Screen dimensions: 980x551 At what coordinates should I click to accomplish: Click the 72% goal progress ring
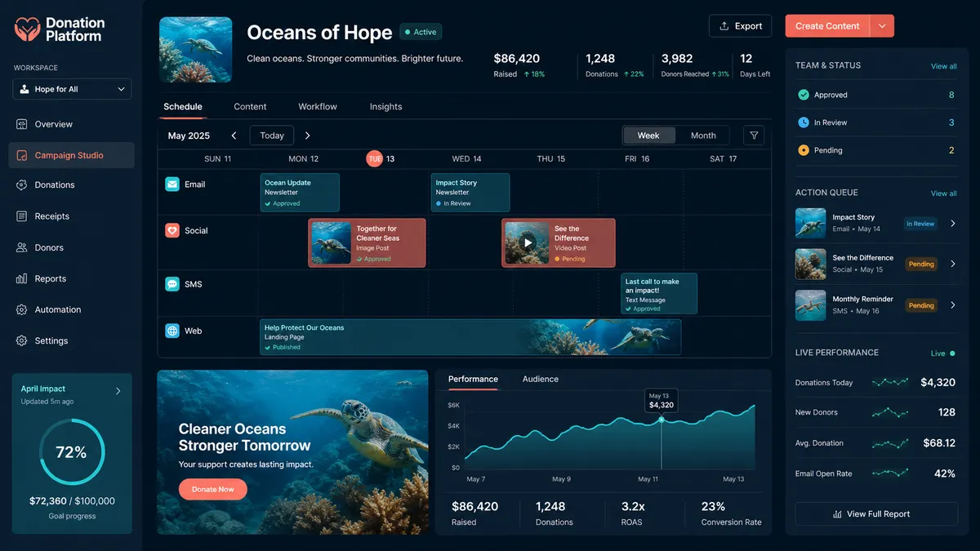(71, 451)
